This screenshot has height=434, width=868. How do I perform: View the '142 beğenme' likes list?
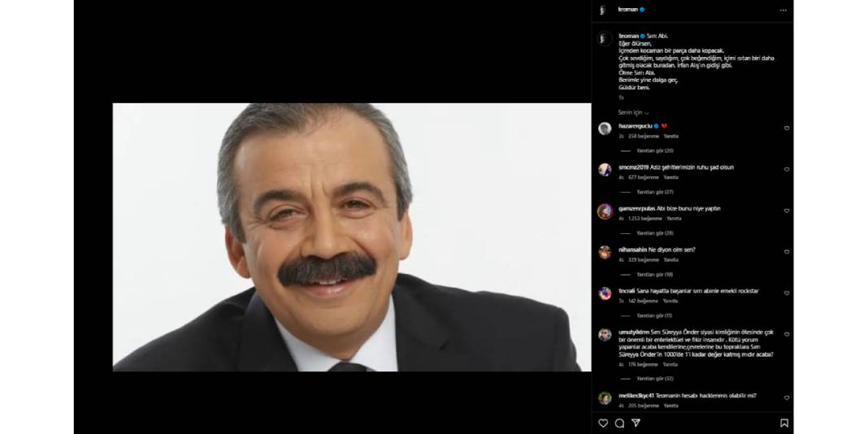(x=643, y=302)
